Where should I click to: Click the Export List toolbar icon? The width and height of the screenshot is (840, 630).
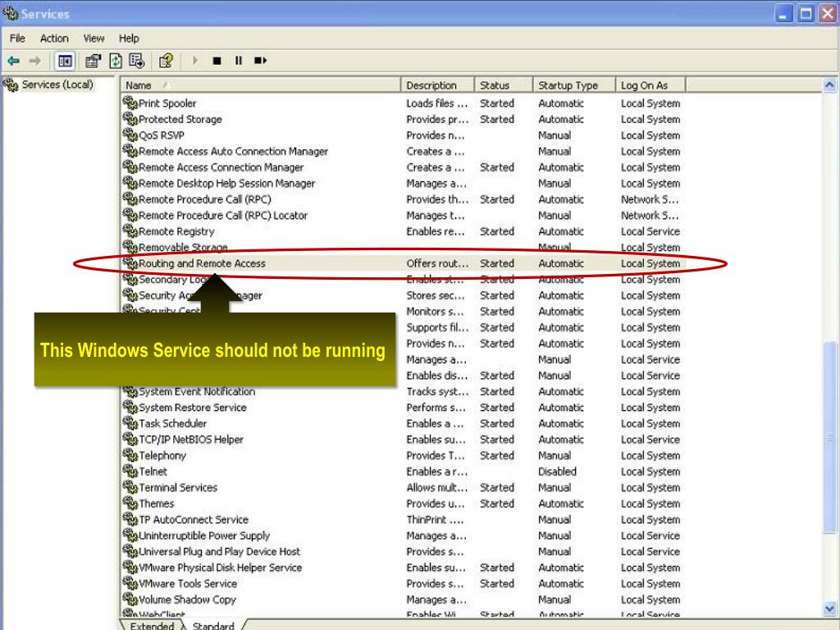[x=137, y=61]
